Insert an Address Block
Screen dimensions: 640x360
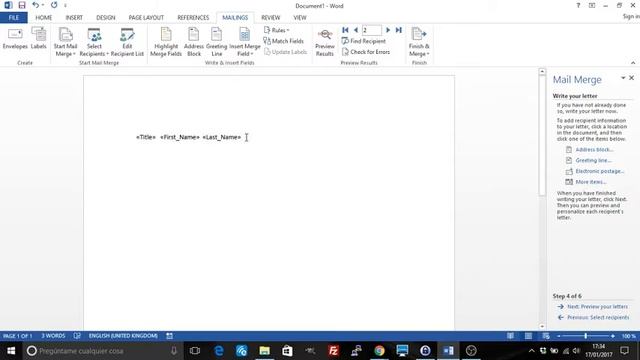click(194, 42)
